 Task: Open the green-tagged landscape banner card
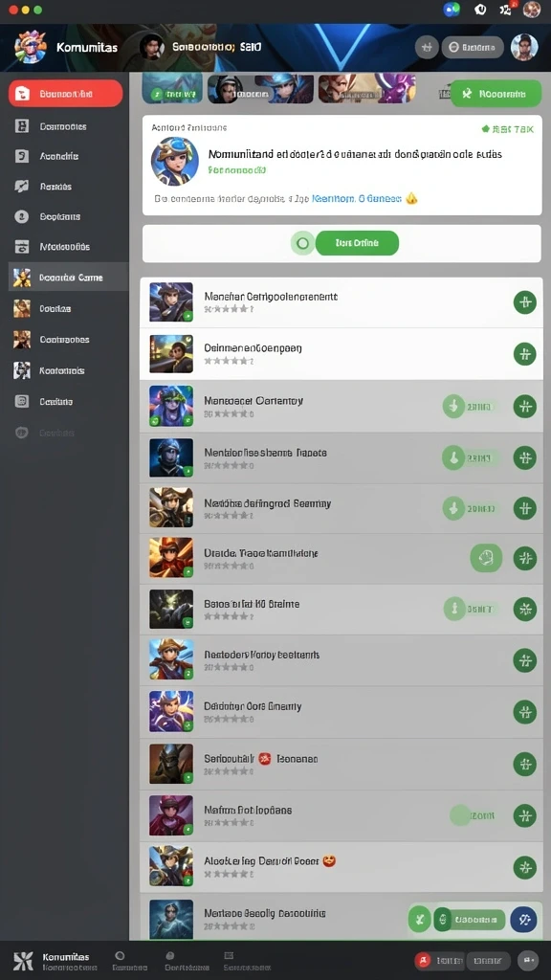(172, 88)
